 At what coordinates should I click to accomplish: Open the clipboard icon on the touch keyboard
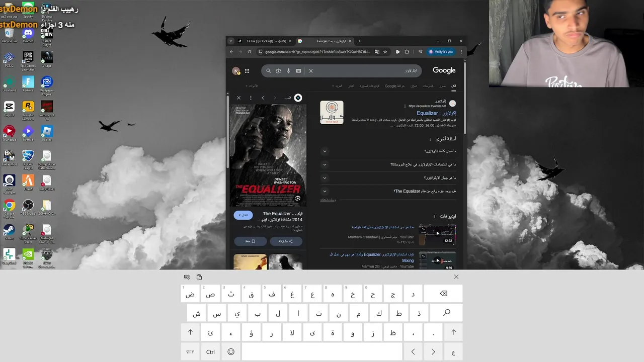click(199, 277)
